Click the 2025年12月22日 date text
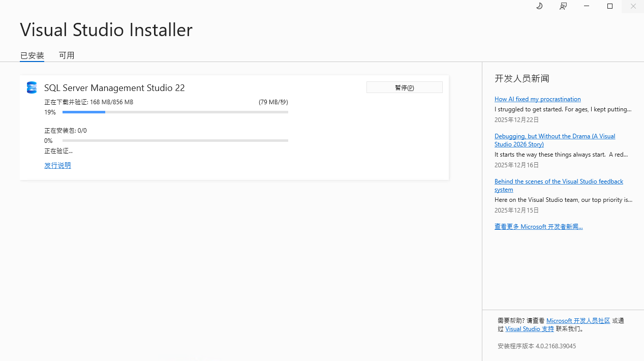This screenshot has height=361, width=644. tap(516, 120)
